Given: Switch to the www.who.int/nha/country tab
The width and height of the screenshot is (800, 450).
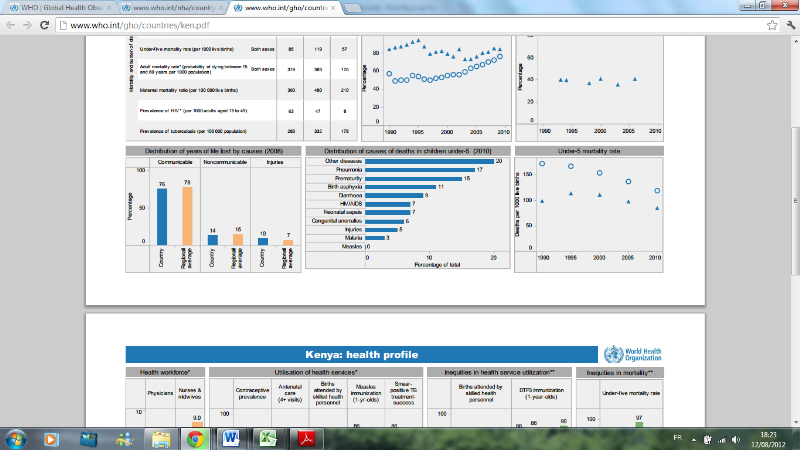Looking at the screenshot, I should (172, 8).
